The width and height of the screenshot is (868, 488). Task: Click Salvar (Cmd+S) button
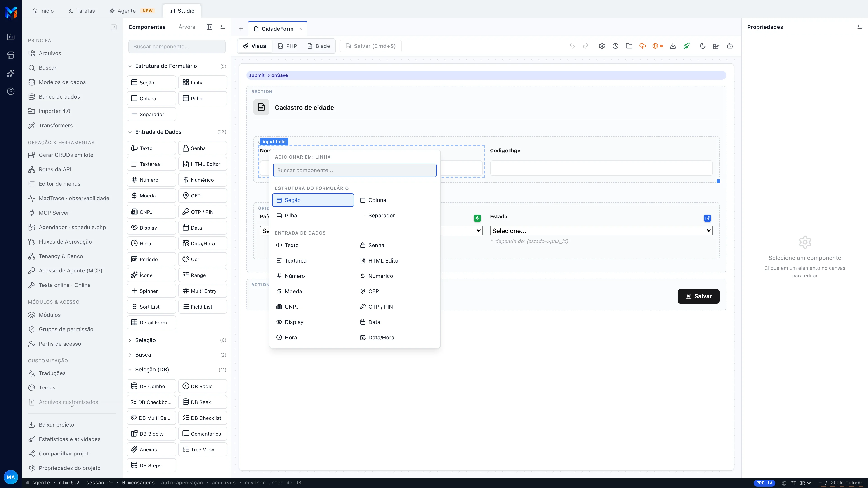click(371, 46)
